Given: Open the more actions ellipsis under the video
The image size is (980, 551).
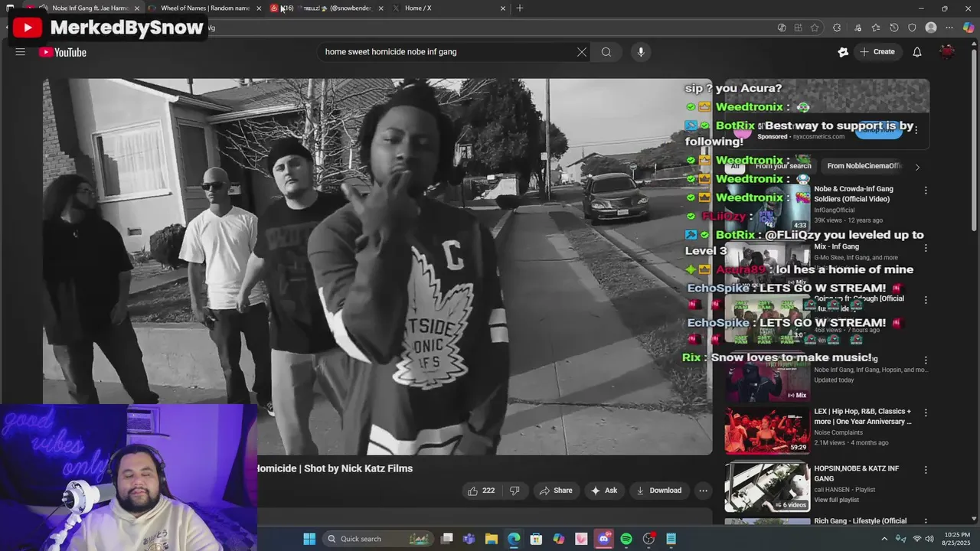Looking at the screenshot, I should pos(703,491).
